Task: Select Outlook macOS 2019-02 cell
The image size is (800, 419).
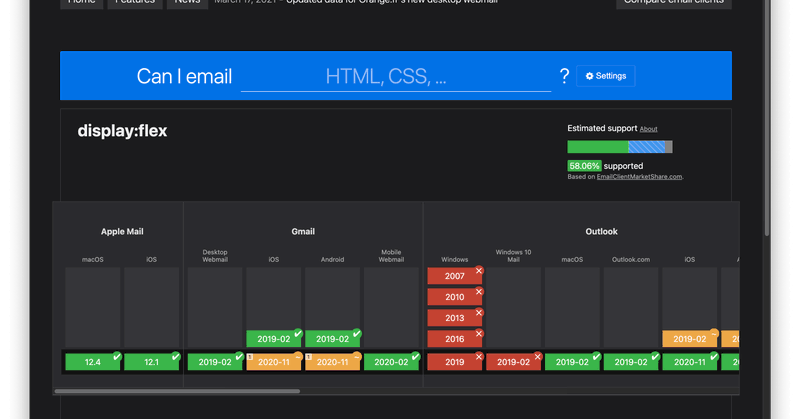Action: [x=572, y=362]
